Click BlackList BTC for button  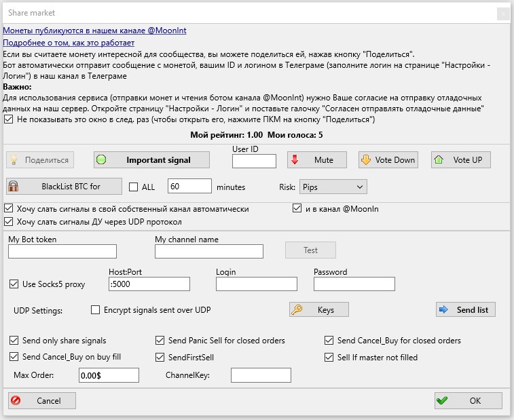pos(64,186)
